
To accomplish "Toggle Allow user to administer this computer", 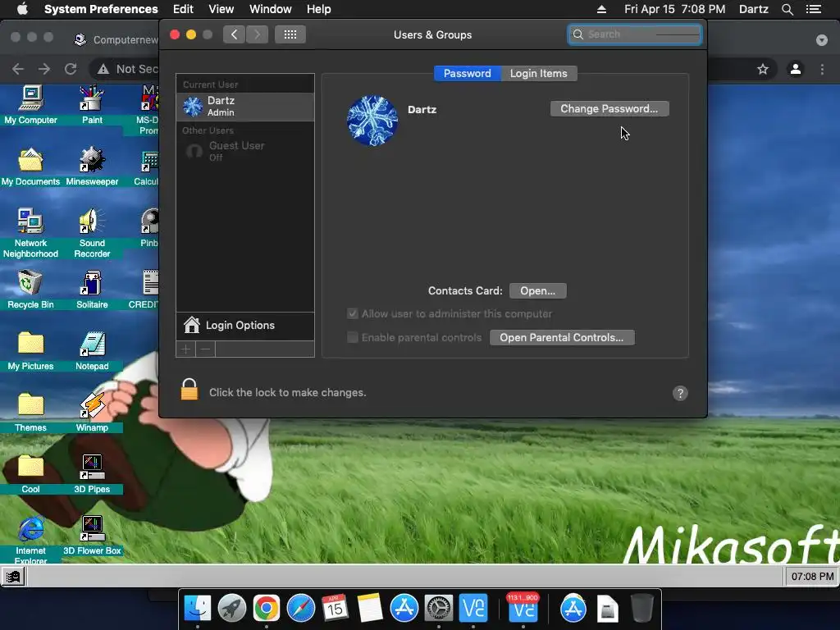I will coord(353,313).
